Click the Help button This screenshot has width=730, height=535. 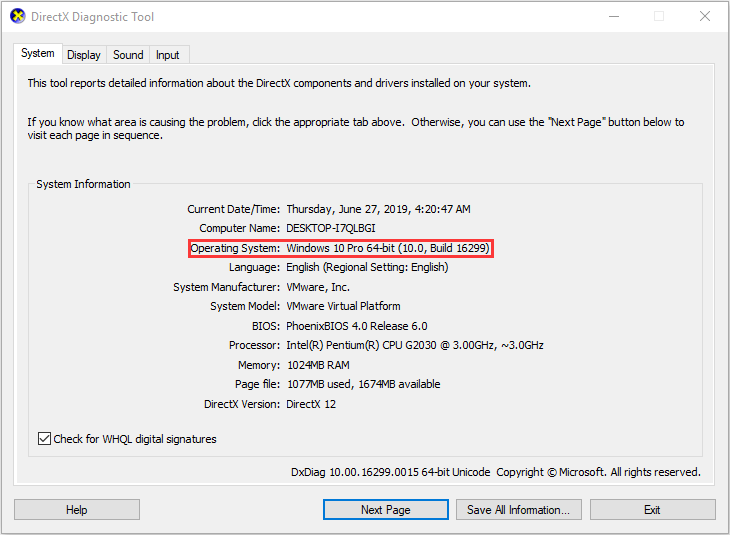coord(77,510)
